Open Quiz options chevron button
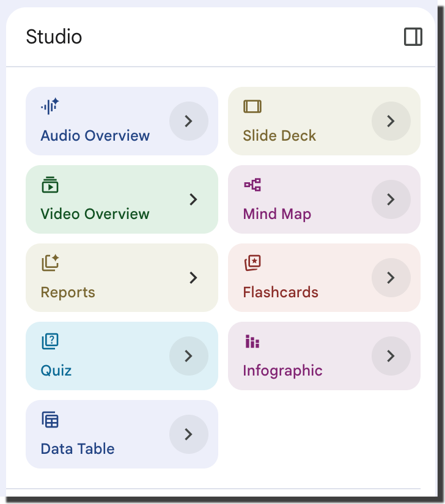This screenshot has width=445, height=504. pyautogui.click(x=189, y=356)
